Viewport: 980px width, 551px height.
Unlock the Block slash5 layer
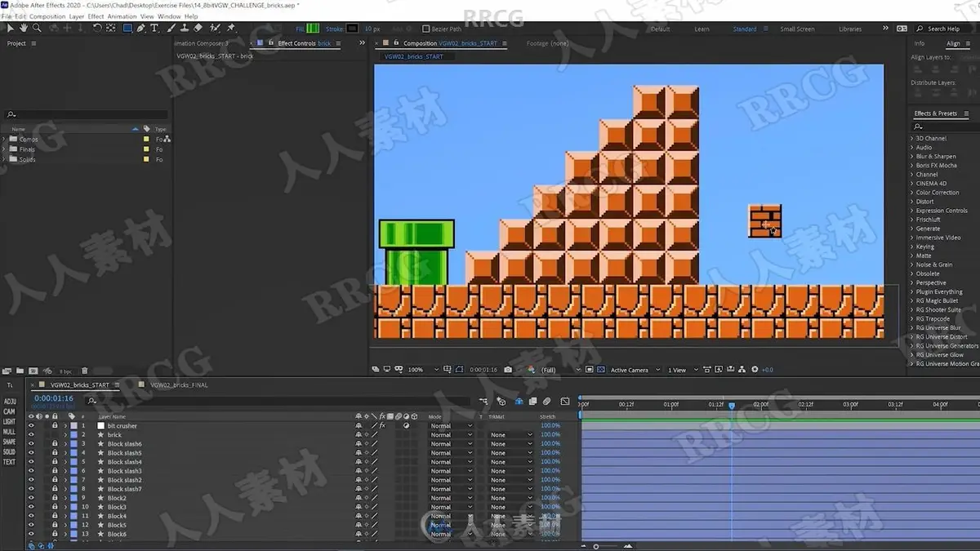(55, 453)
